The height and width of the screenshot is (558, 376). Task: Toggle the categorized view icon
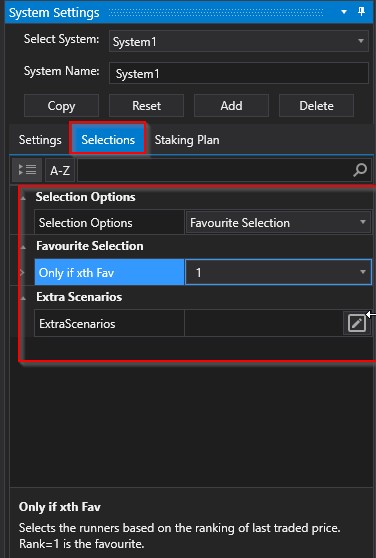(x=27, y=170)
